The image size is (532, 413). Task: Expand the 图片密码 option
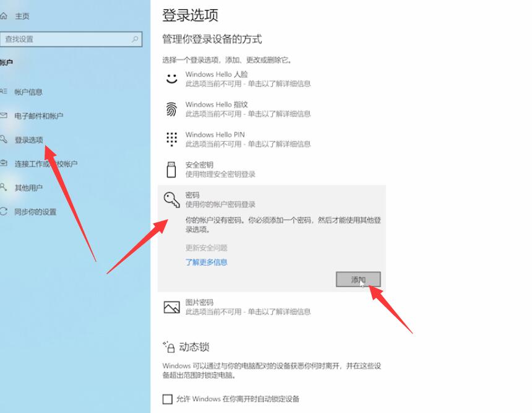point(272,307)
